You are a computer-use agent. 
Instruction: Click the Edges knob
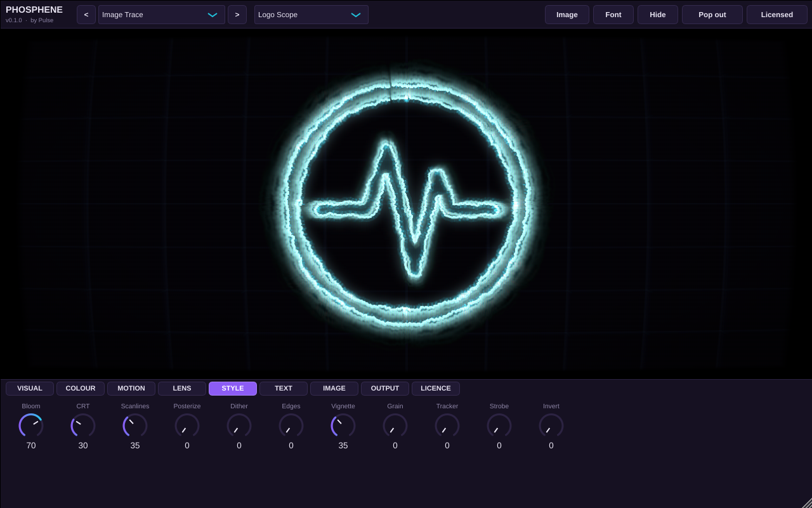[291, 425]
